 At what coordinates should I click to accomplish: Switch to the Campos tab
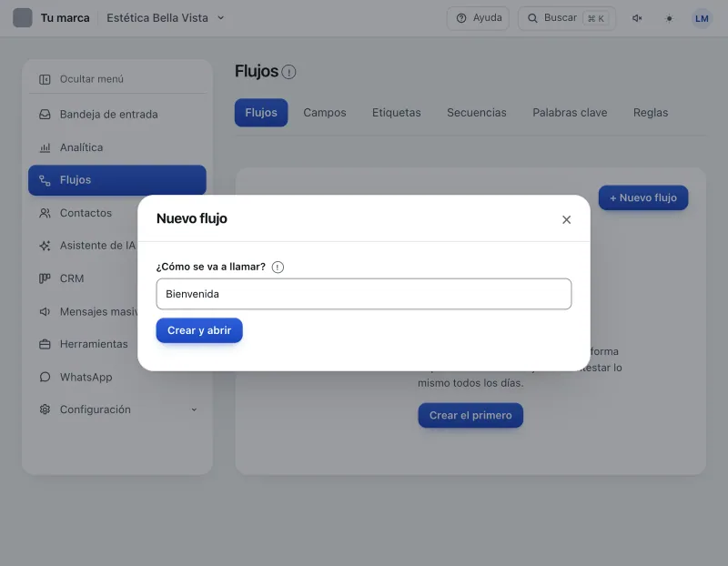point(325,113)
